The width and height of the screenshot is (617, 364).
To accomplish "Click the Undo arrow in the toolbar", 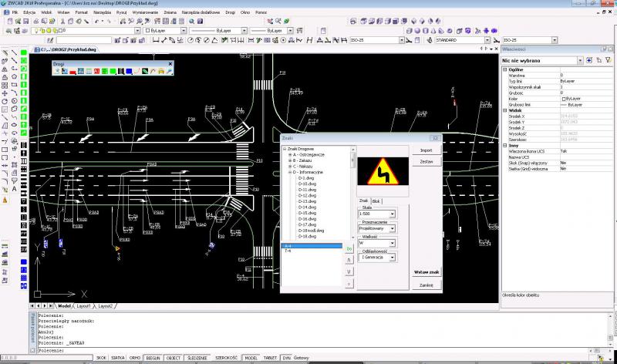I will click(97, 22).
